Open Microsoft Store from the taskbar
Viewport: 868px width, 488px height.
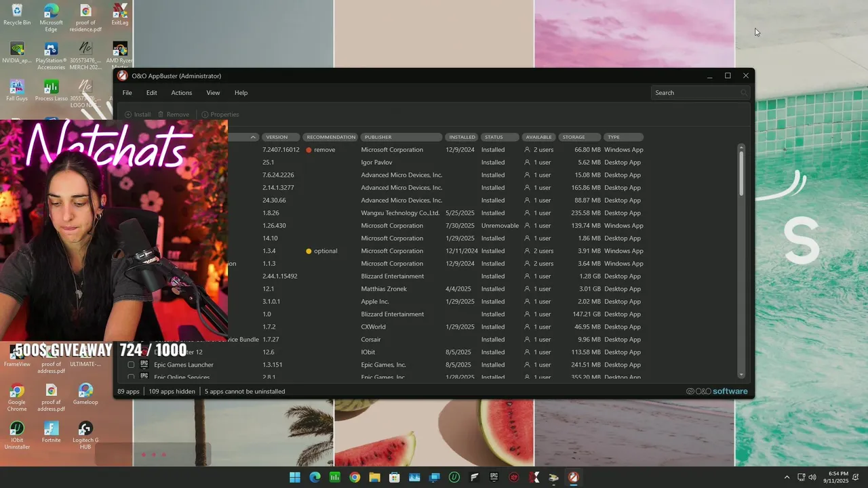click(395, 477)
